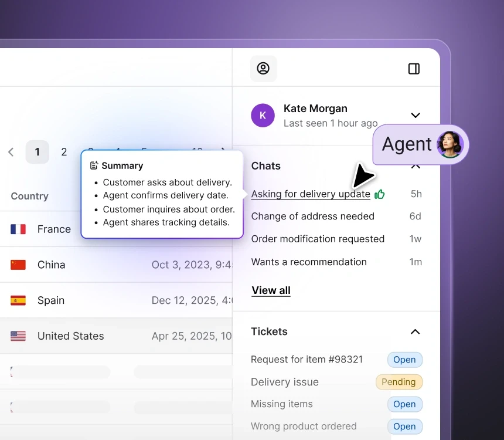Screen dimensions: 504x440
Task: Click the Open badge on Request #98321
Action: tap(404, 360)
